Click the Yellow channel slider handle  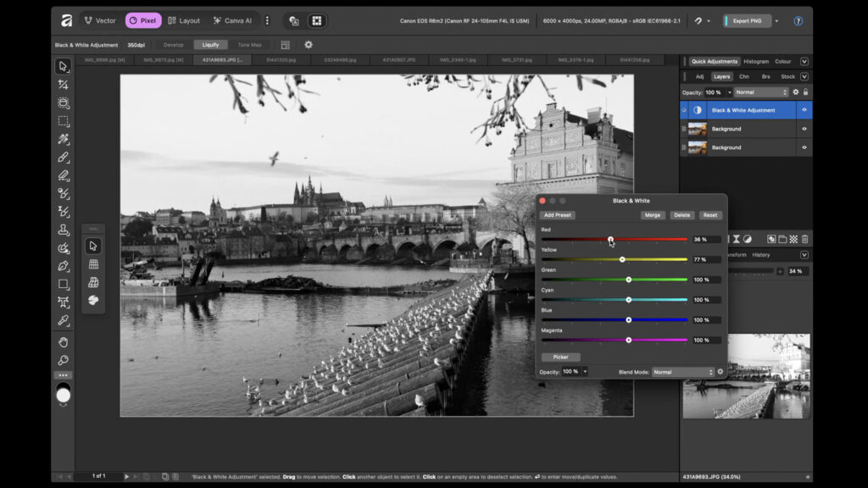click(x=624, y=259)
